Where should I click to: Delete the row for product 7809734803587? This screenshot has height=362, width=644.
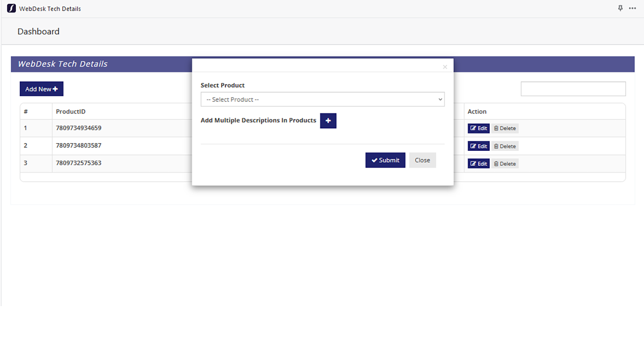pyautogui.click(x=505, y=146)
